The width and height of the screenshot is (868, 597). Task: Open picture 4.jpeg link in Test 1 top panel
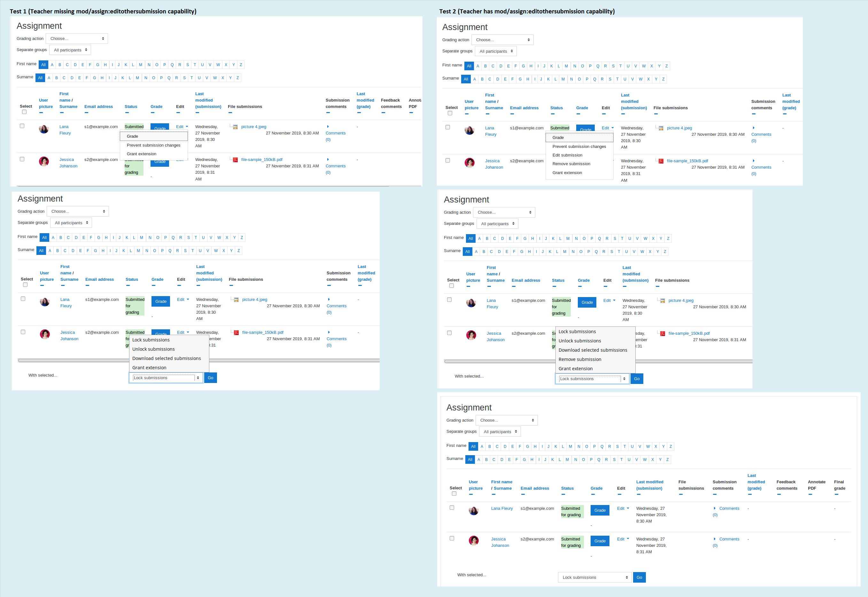(254, 127)
